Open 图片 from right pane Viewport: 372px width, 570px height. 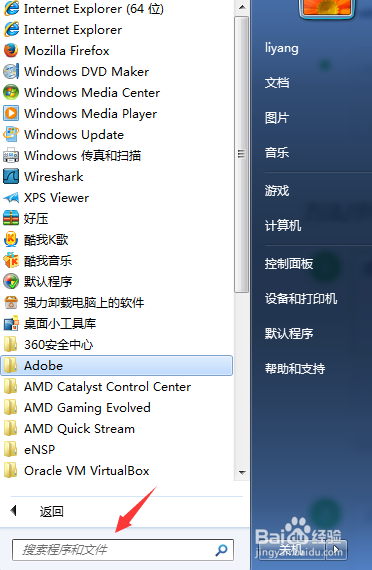click(x=277, y=118)
